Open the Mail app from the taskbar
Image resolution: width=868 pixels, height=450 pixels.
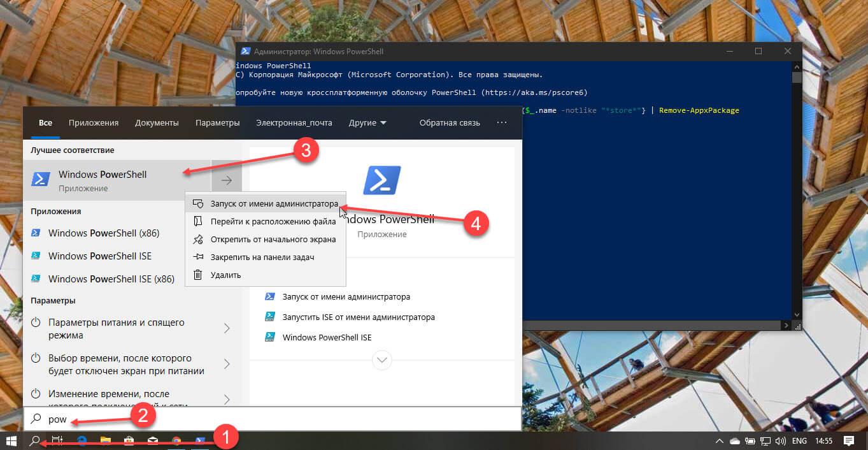pos(153,440)
